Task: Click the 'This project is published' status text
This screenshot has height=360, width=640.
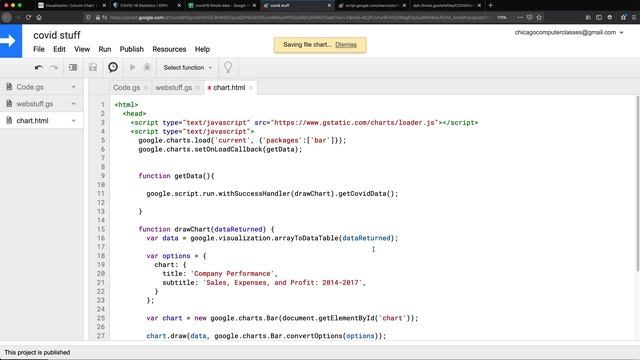Action: point(37,352)
